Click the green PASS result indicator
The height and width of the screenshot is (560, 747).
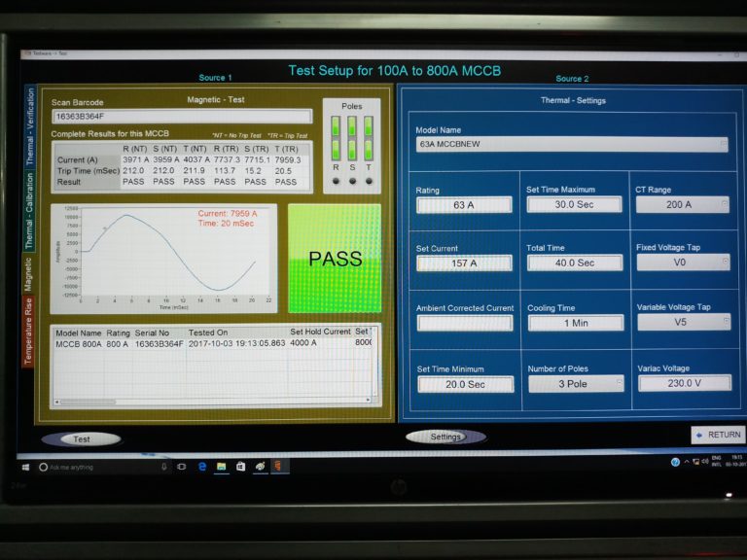(335, 259)
